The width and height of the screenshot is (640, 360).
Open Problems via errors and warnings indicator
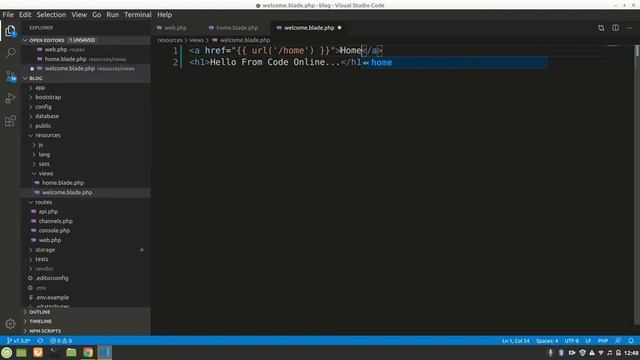click(61, 340)
